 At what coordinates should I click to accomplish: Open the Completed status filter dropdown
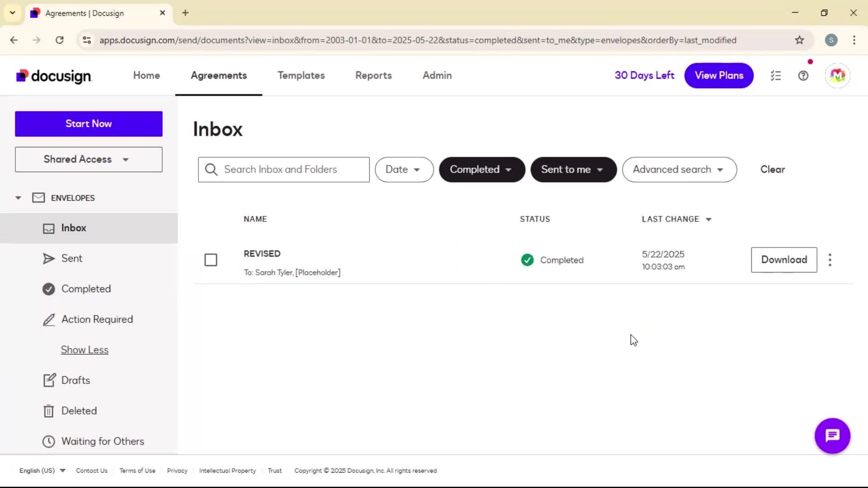(x=482, y=169)
